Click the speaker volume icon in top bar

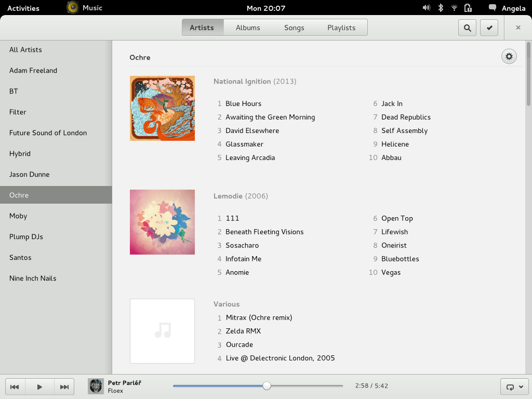(426, 8)
